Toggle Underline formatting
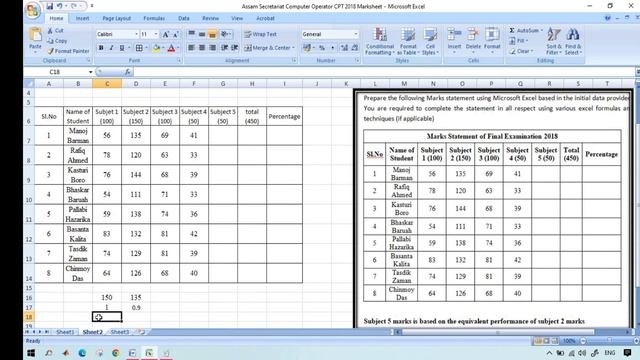Image resolution: width=640 pixels, height=360 pixels. tap(122, 48)
